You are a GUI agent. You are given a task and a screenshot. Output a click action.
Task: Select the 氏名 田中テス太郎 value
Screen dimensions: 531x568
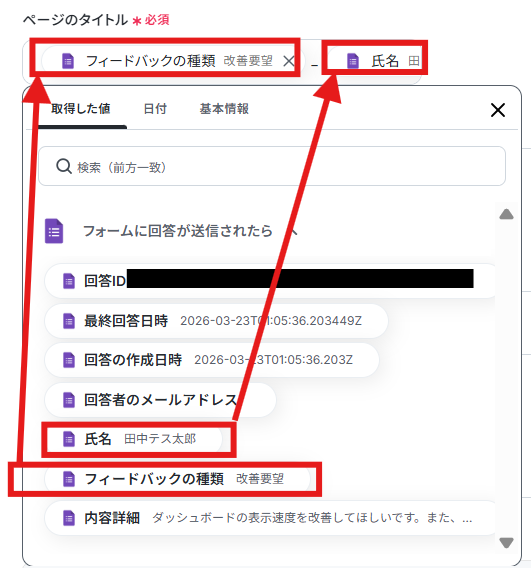[x=133, y=439]
